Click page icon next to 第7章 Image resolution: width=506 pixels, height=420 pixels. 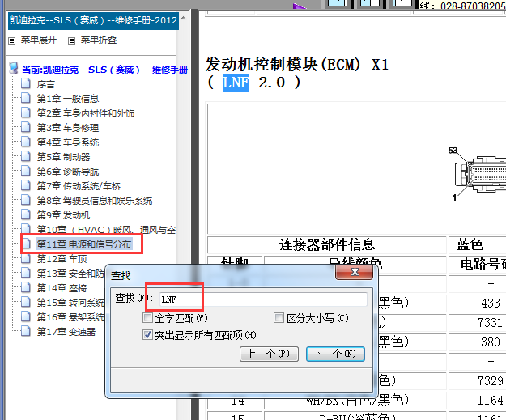point(26,185)
